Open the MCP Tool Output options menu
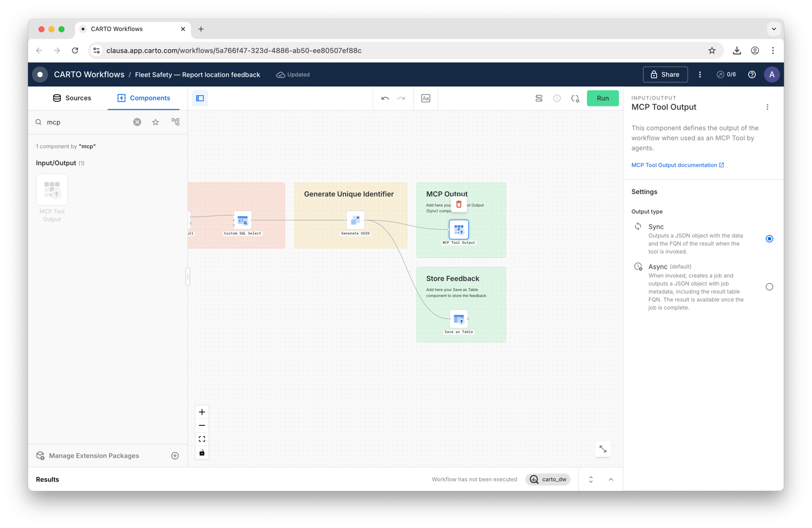 tap(768, 106)
